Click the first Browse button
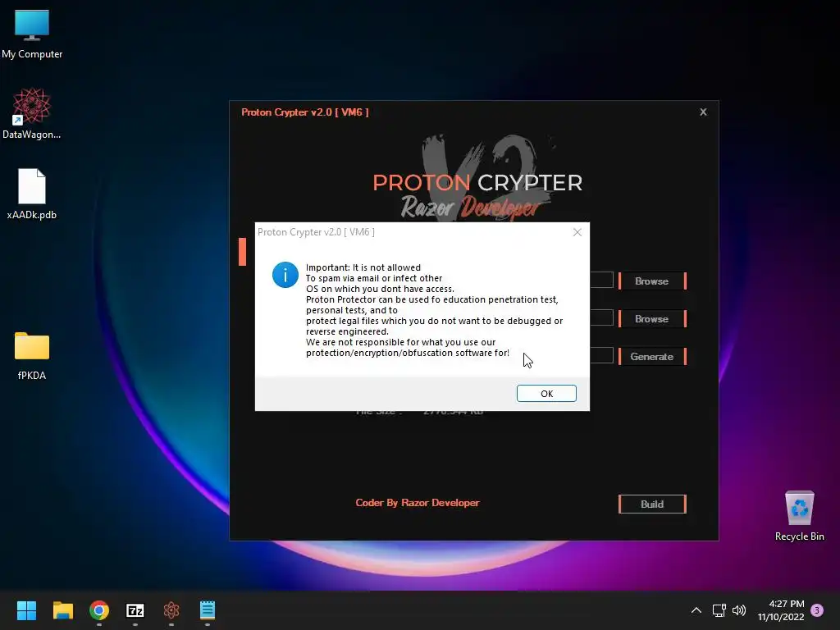The height and width of the screenshot is (630, 840). click(652, 281)
